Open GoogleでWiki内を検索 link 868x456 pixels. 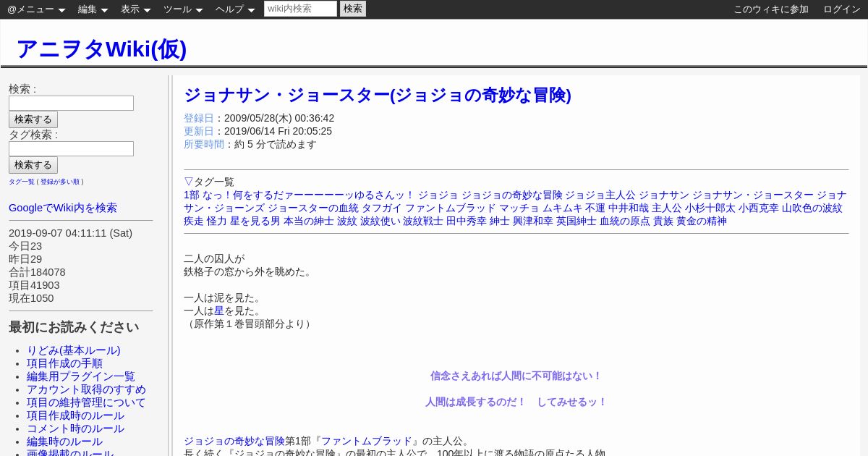pos(63,208)
